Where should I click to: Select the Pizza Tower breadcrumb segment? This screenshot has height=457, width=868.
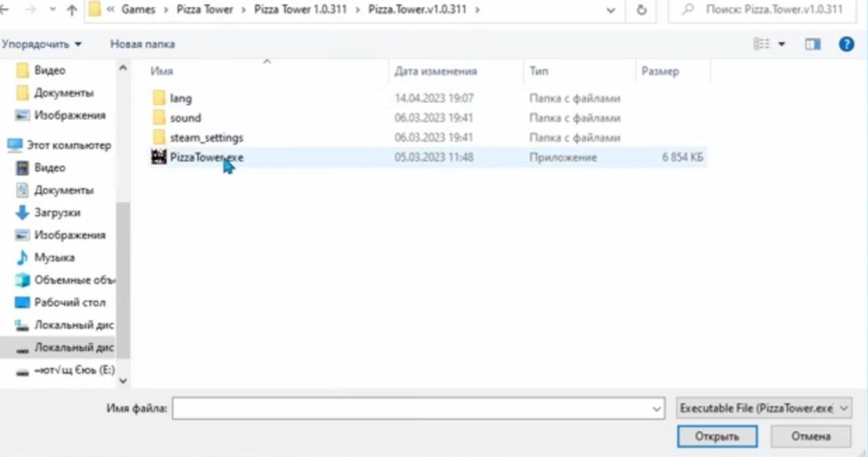(x=205, y=10)
